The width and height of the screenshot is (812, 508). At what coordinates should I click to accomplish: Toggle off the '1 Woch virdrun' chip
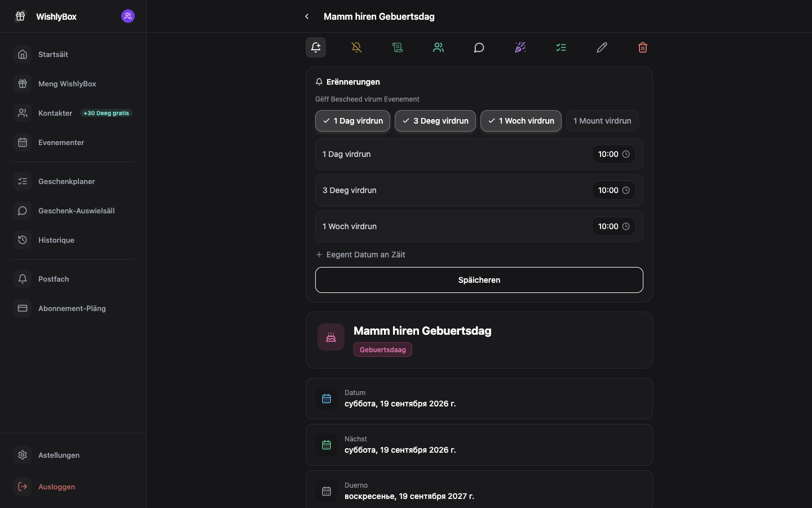coord(521,121)
